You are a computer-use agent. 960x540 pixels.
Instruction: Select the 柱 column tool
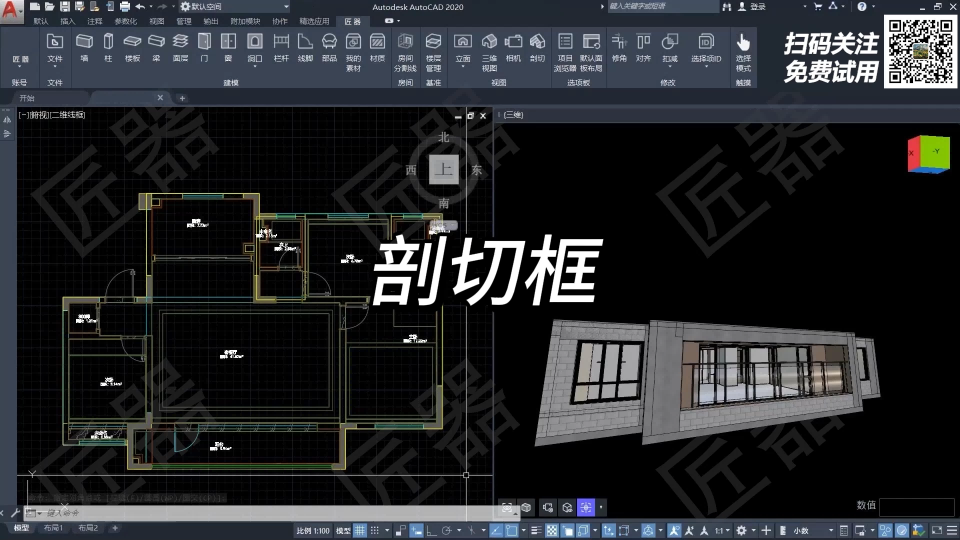point(108,48)
